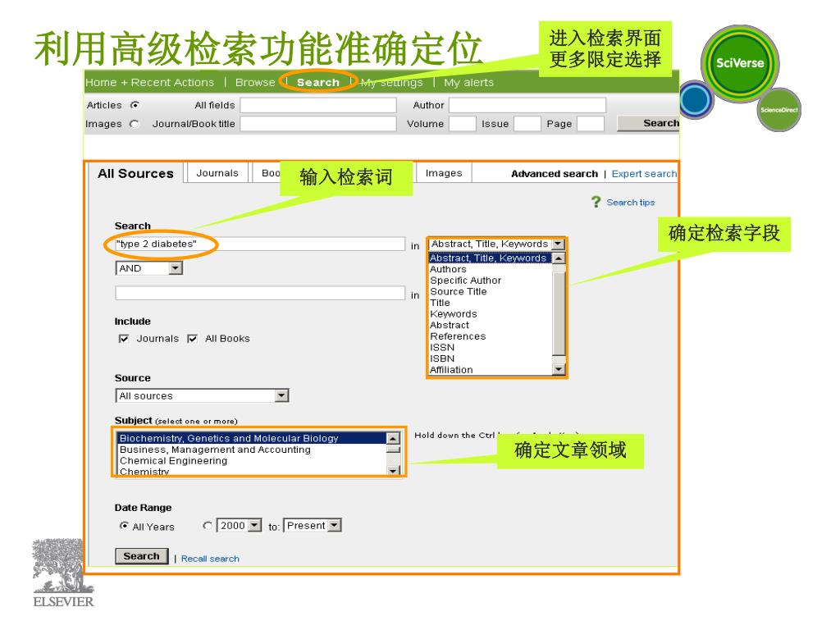Open the Search menu in top navigation
The height and width of the screenshot is (630, 840).
[317, 82]
